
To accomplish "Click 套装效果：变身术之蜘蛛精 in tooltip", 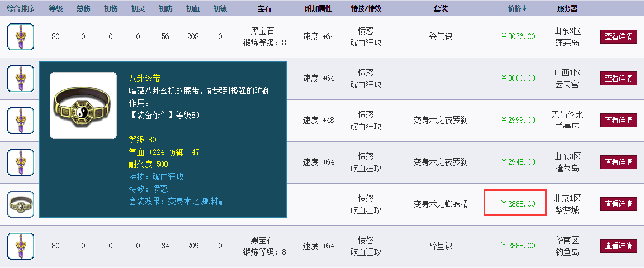I will coord(176,201).
